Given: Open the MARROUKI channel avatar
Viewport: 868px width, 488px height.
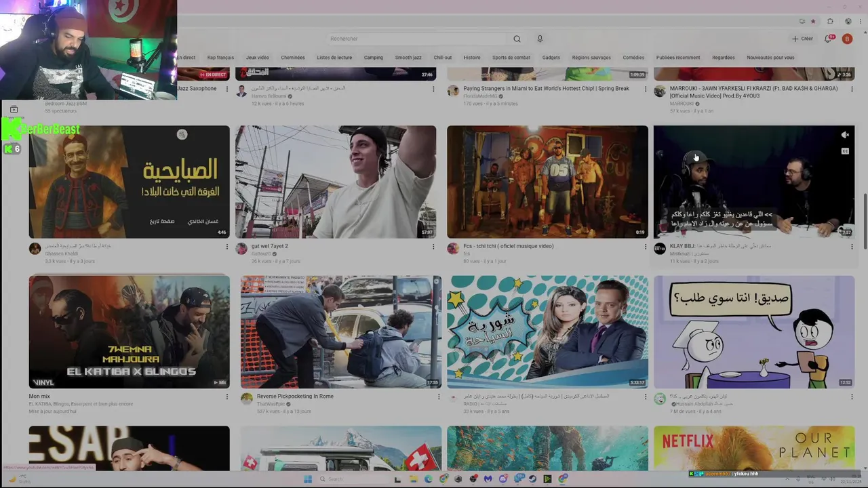Looking at the screenshot, I should click(660, 91).
